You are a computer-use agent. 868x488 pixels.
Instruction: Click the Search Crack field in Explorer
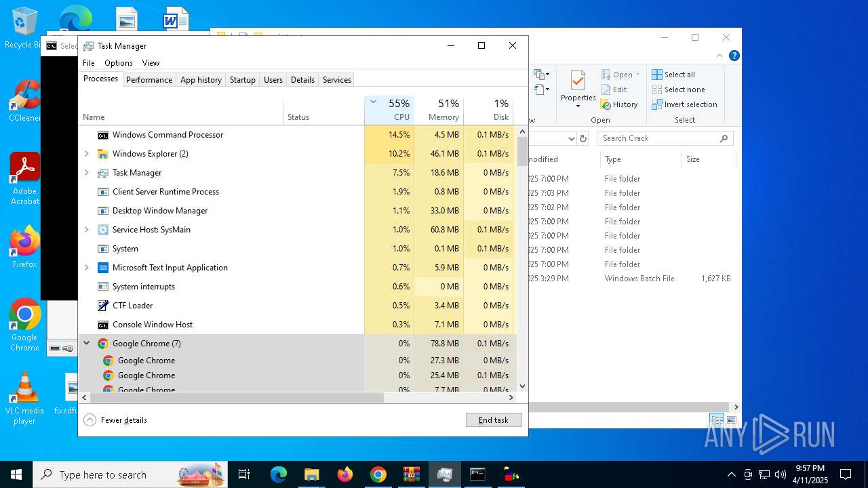665,138
